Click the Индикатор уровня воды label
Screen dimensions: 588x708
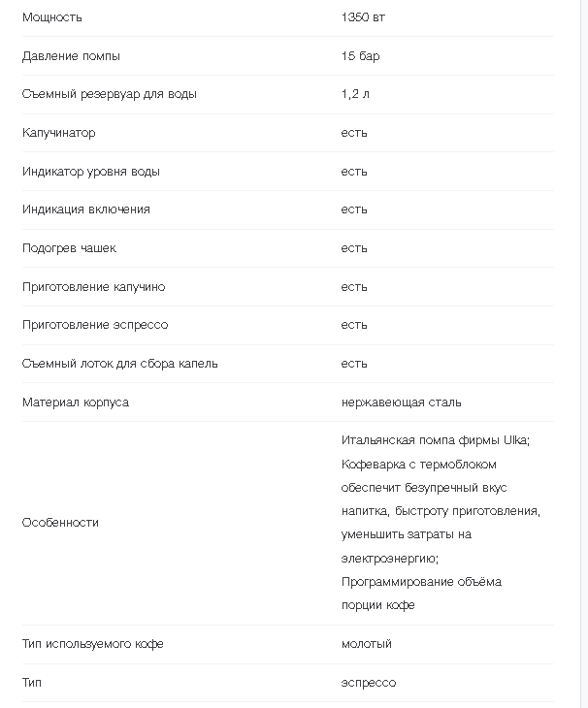click(91, 172)
